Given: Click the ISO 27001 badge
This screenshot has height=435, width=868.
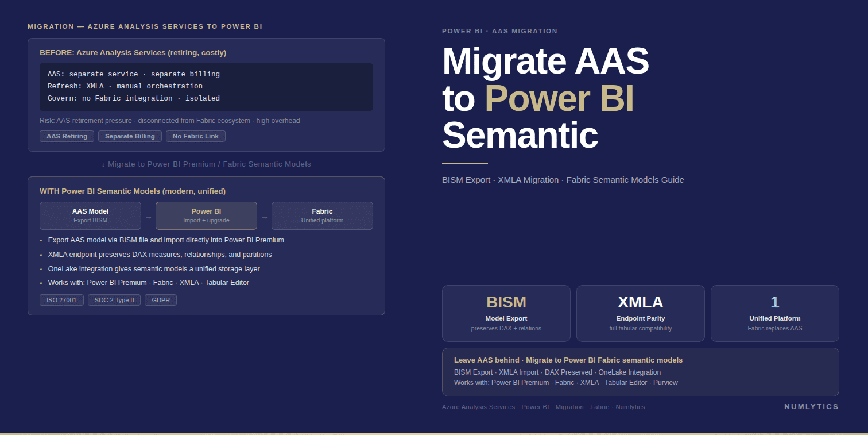Looking at the screenshot, I should (61, 300).
